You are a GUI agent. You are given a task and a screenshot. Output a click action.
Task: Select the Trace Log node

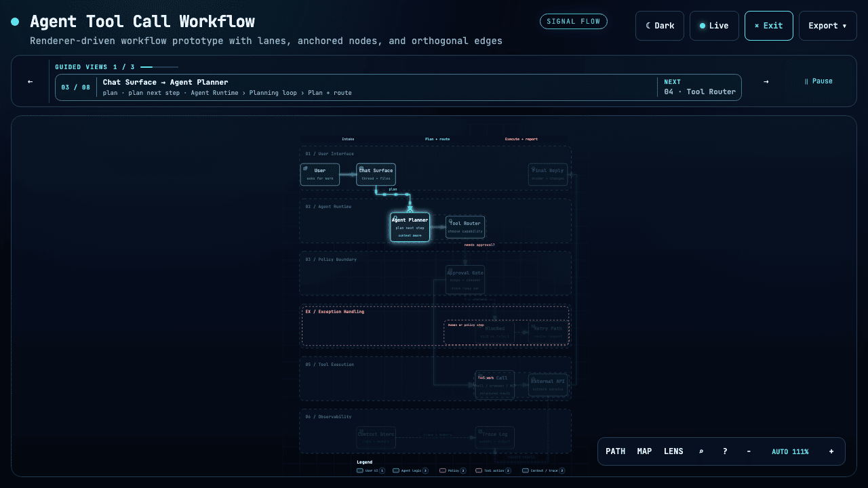click(x=494, y=437)
